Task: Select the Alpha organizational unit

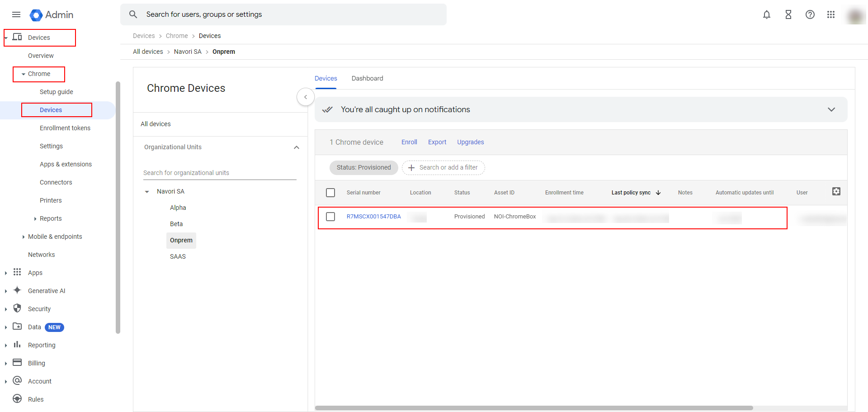Action: point(178,208)
